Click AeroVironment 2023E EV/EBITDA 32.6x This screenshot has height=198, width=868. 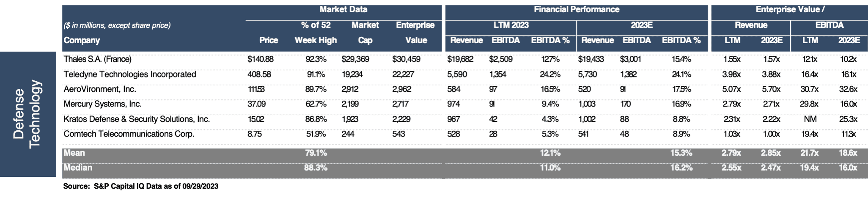tap(848, 89)
